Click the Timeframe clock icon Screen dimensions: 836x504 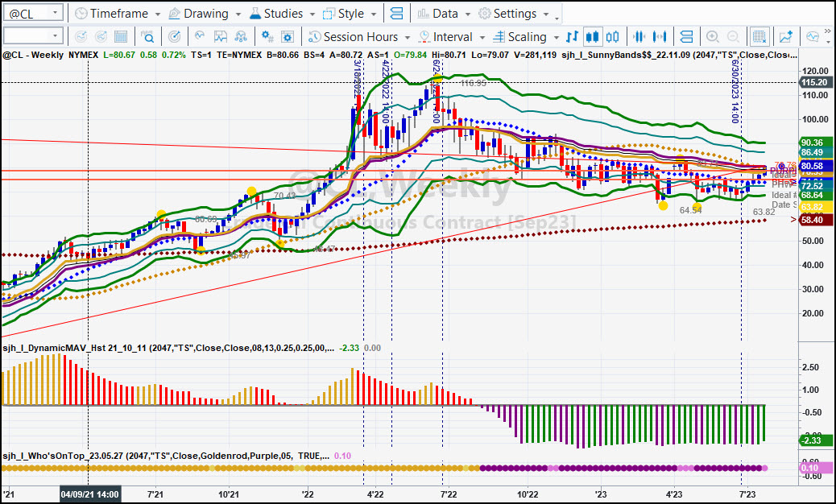(81, 14)
